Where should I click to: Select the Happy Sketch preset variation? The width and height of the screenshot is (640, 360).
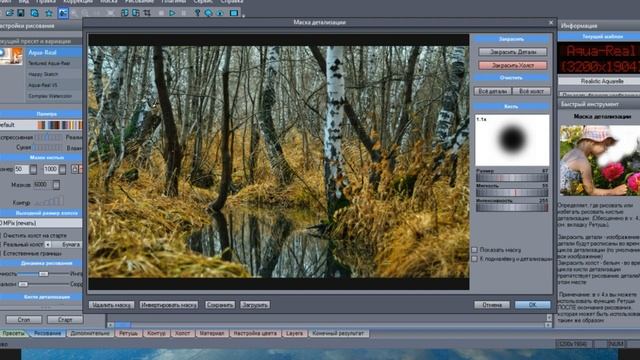pyautogui.click(x=54, y=74)
